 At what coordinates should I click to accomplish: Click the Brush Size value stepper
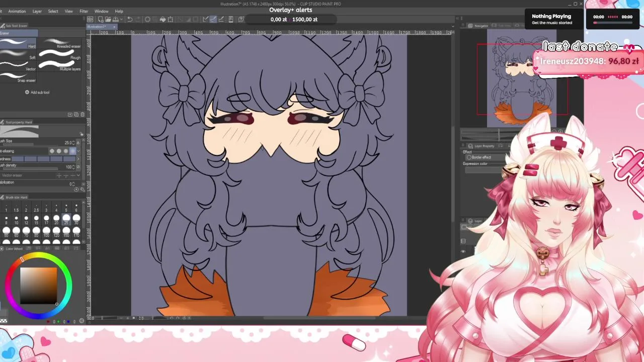pos(73,143)
